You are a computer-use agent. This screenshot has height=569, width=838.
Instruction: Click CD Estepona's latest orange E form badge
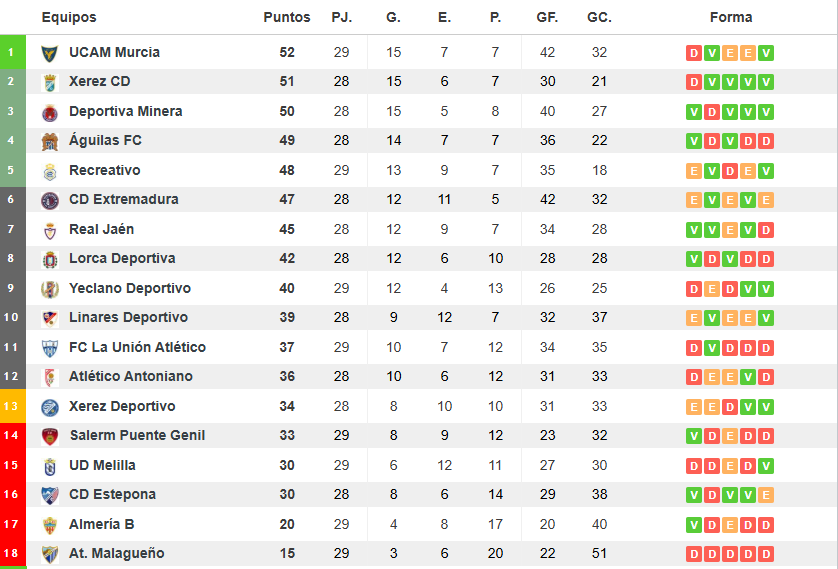pyautogui.click(x=766, y=495)
